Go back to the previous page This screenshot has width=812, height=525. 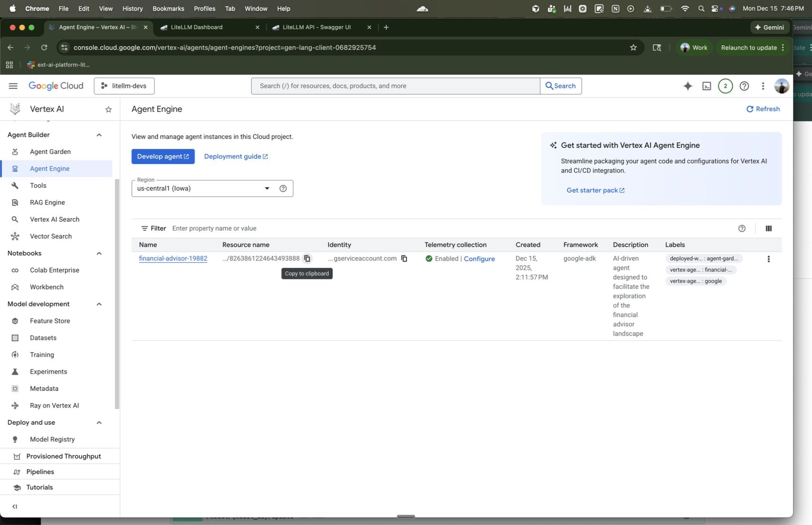tap(10, 47)
